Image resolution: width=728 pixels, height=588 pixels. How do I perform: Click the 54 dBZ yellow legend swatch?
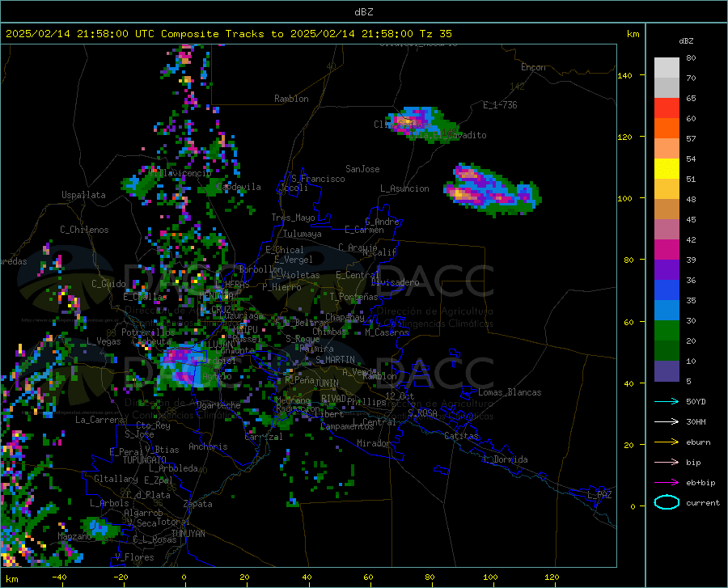(x=667, y=169)
